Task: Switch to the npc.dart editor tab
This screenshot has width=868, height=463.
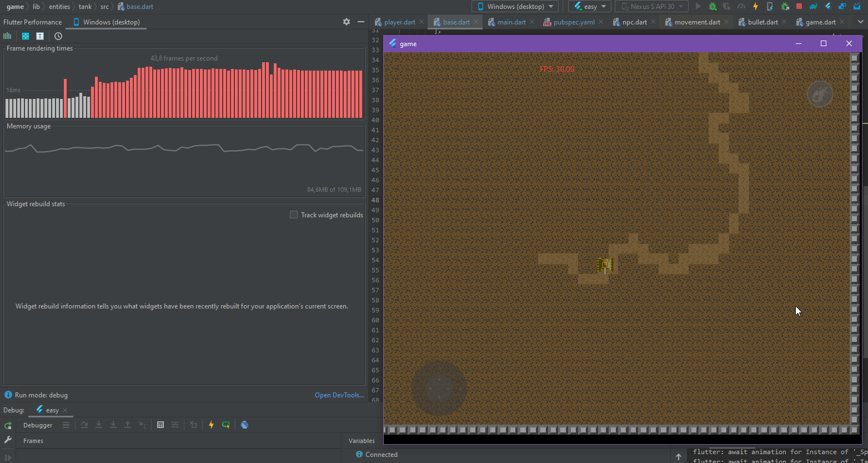Action: pos(635,22)
